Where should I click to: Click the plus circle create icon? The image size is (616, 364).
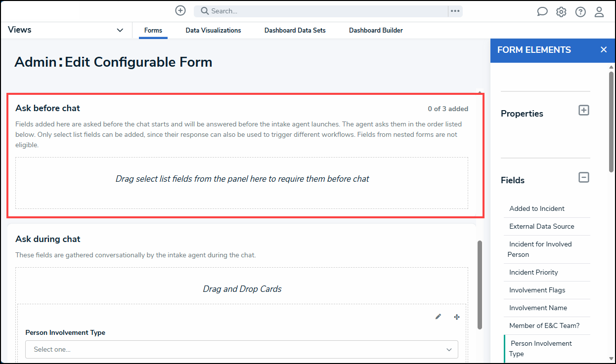click(180, 11)
